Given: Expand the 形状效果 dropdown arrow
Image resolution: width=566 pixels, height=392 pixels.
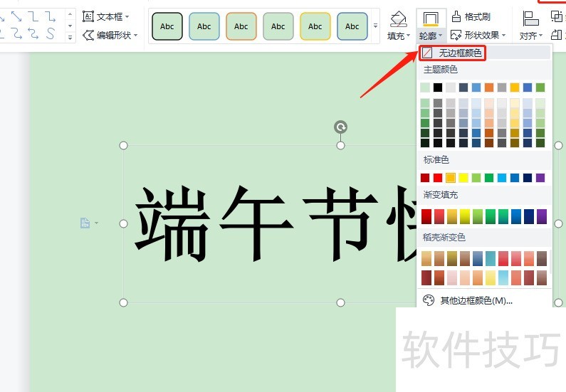Looking at the screenshot, I should point(503,36).
